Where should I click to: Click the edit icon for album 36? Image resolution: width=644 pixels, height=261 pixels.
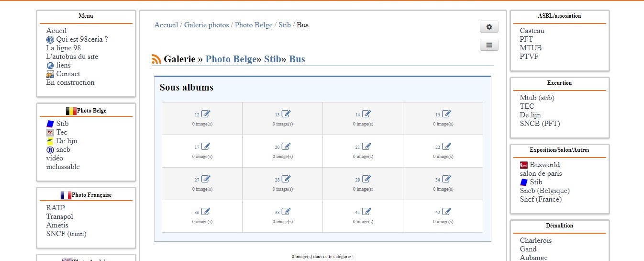tap(206, 212)
